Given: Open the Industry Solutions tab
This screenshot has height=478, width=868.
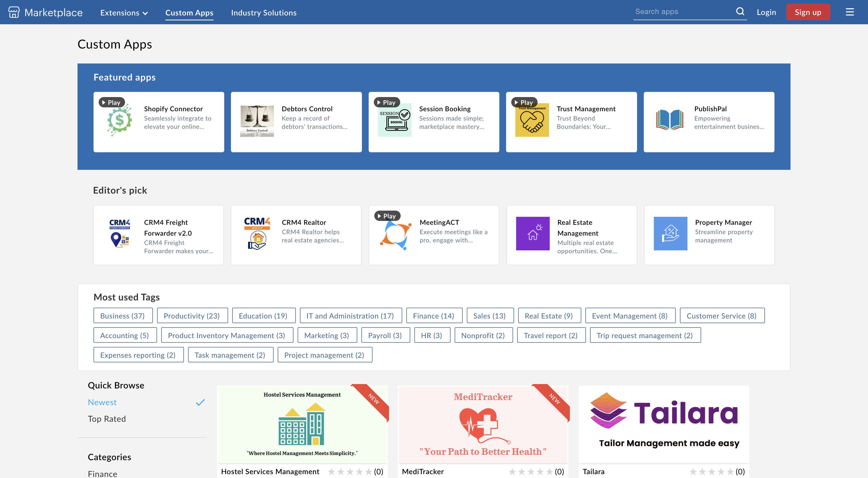Looking at the screenshot, I should click(x=263, y=13).
